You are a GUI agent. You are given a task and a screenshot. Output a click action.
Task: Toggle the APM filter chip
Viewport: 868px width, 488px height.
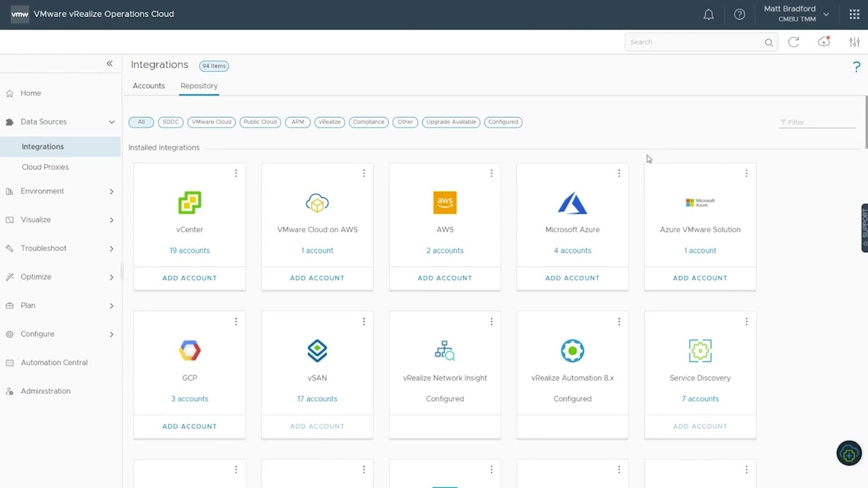tap(298, 122)
